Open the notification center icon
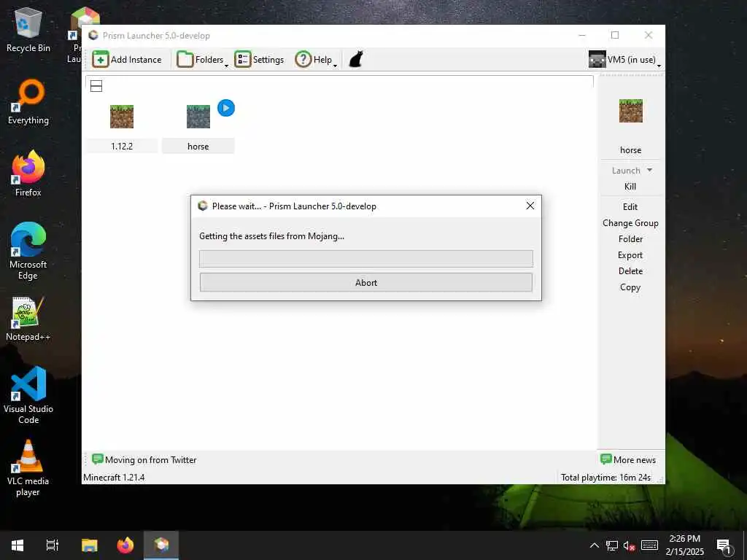 (x=724, y=546)
